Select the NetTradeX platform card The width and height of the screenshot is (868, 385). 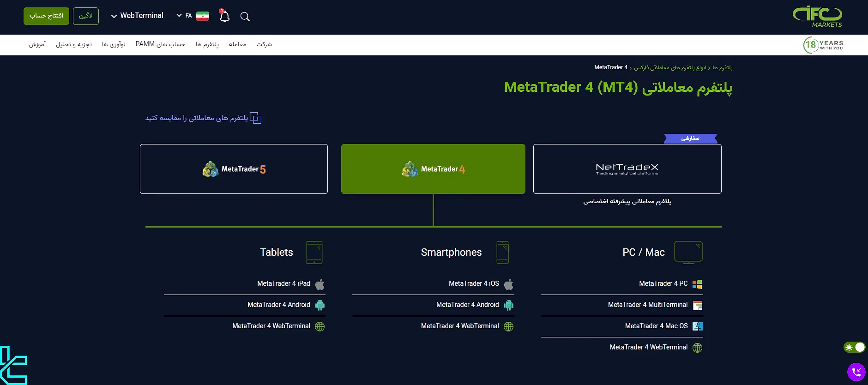coord(627,169)
